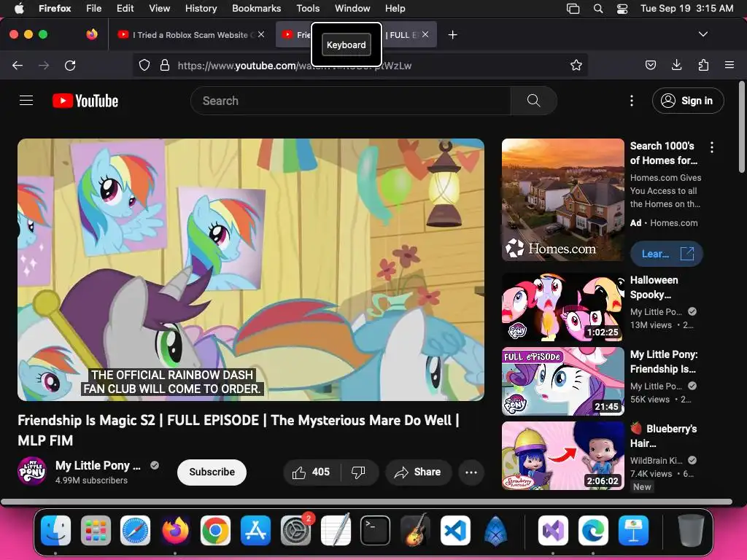Launch Finder from the Dock
The width and height of the screenshot is (747, 560).
pyautogui.click(x=55, y=530)
